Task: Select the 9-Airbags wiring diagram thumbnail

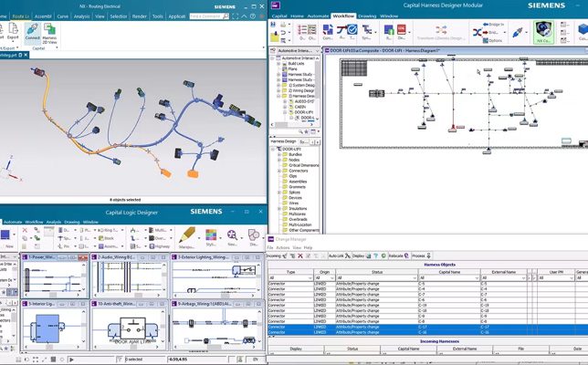Action: 215,325
